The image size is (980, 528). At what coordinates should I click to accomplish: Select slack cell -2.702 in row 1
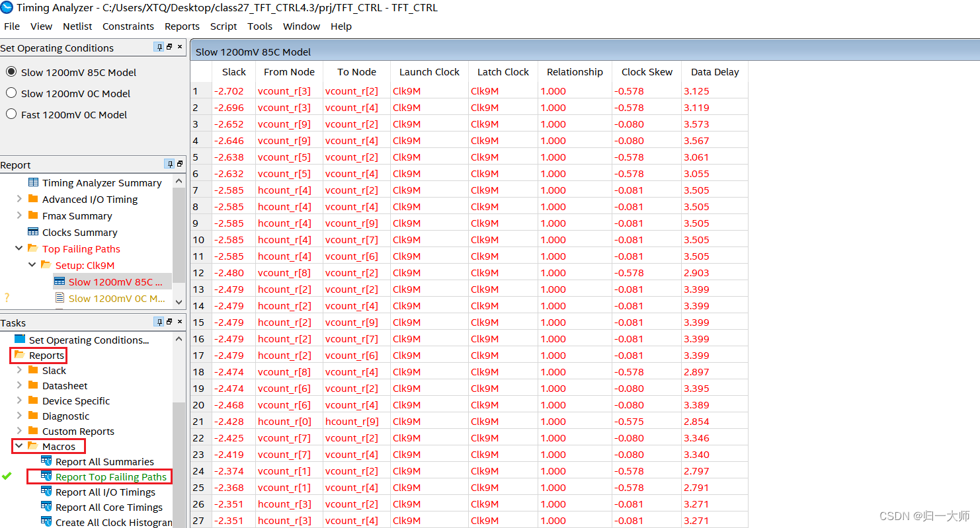point(233,91)
